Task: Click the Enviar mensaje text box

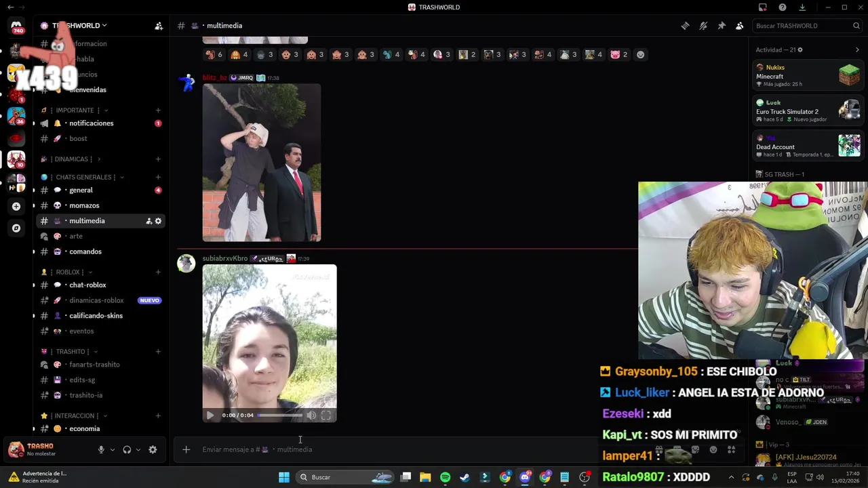Action: click(x=393, y=449)
